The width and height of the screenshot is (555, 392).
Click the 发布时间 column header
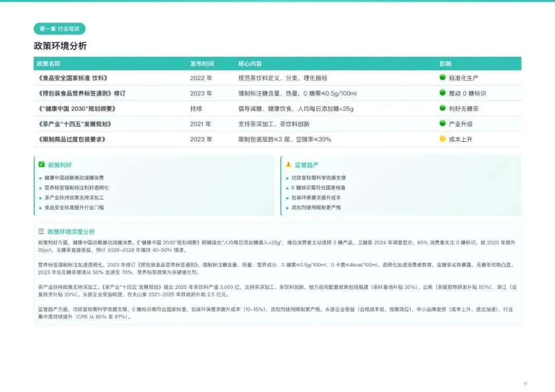[202, 64]
